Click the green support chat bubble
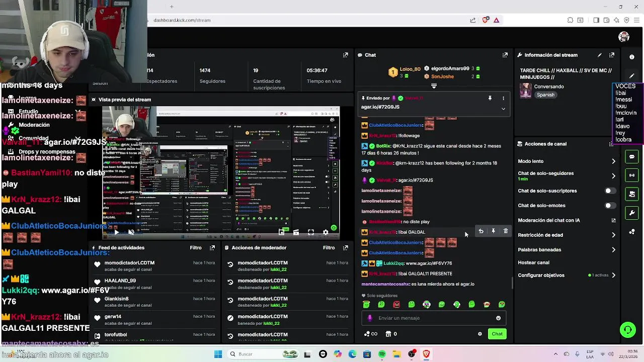Viewport: 644px width, 362px height. [x=627, y=330]
